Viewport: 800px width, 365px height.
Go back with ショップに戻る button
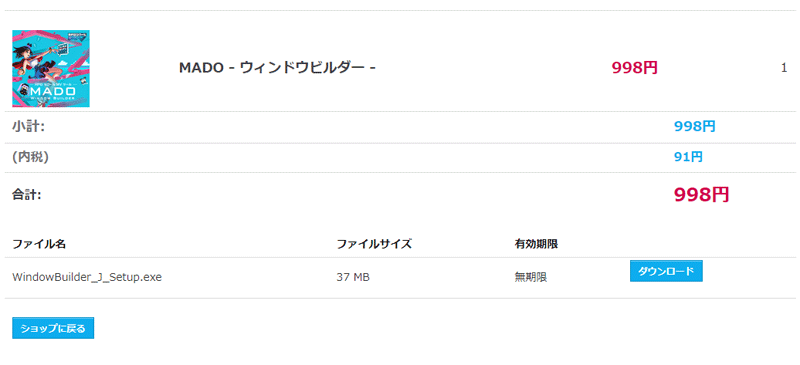tap(53, 328)
